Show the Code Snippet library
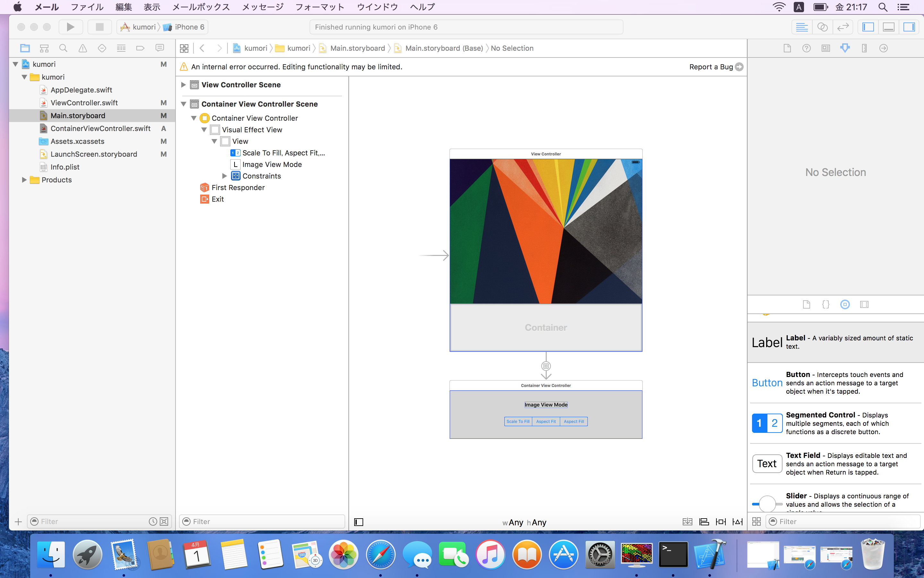Image resolution: width=924 pixels, height=578 pixels. coord(826,304)
